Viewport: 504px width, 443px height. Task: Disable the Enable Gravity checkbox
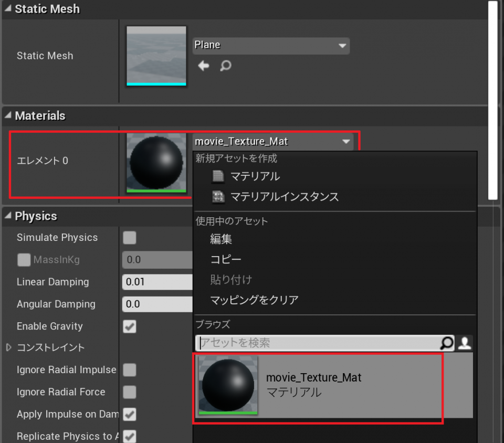130,326
